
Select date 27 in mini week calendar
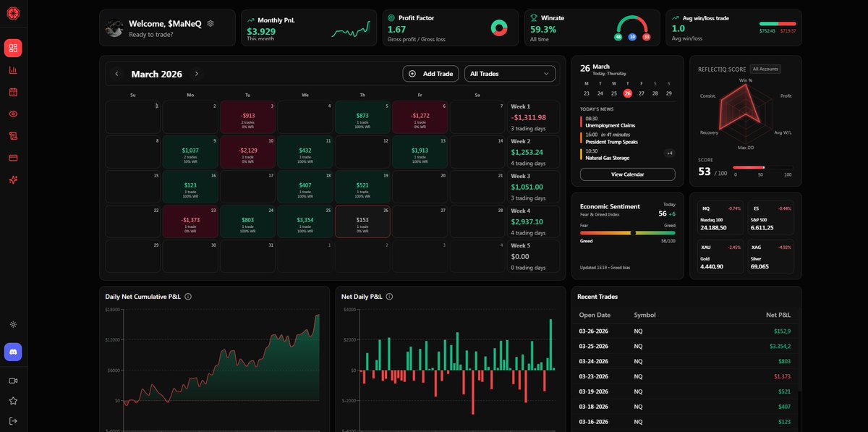coord(642,93)
